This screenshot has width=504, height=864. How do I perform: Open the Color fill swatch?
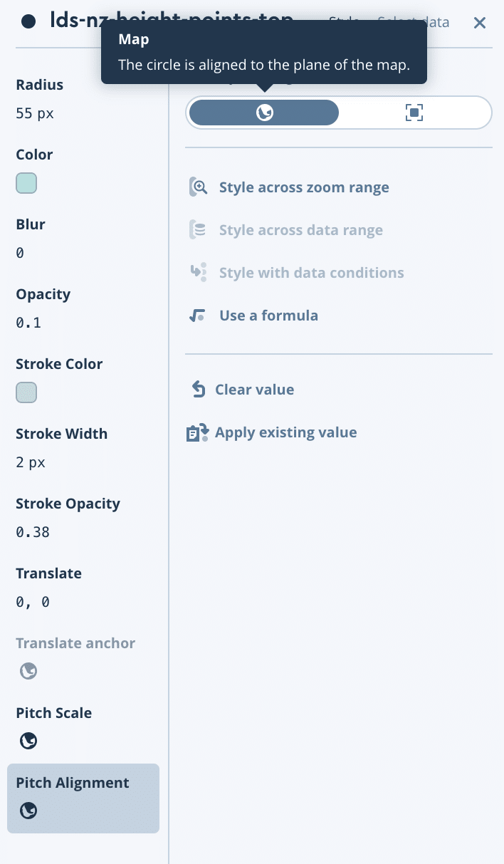click(26, 183)
